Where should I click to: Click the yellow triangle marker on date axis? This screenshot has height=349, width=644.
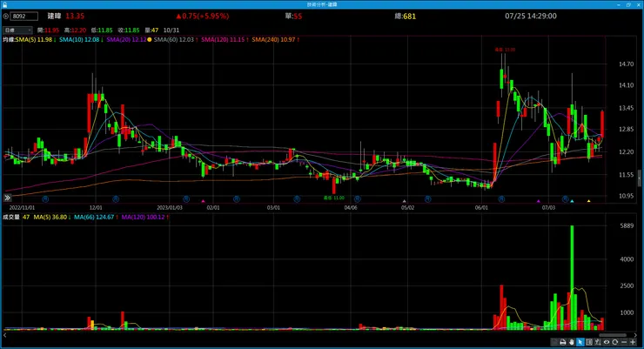(588, 201)
